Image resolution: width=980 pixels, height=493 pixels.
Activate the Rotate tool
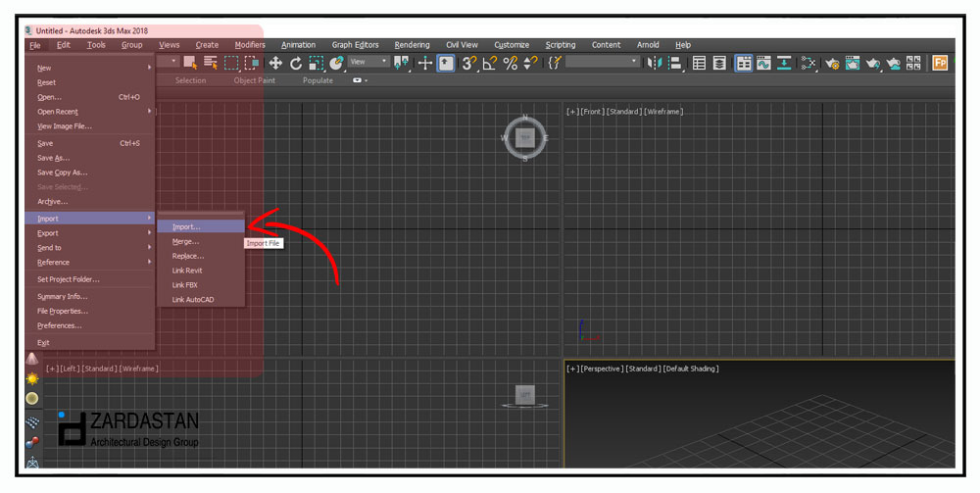pos(296,63)
